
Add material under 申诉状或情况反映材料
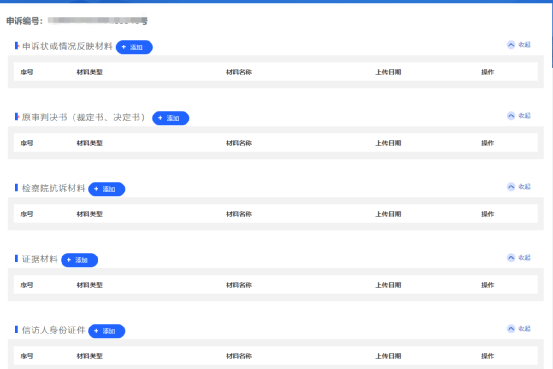tap(134, 47)
